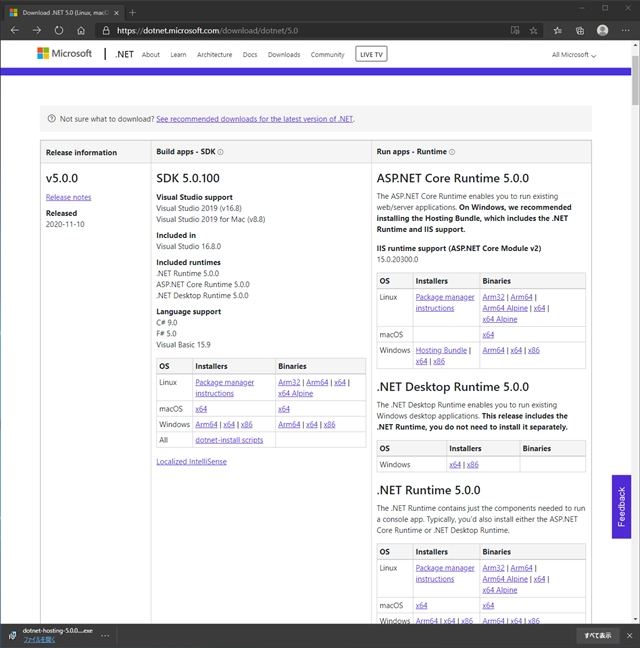Open the Learn menu item
The image size is (640, 648).
pos(178,55)
